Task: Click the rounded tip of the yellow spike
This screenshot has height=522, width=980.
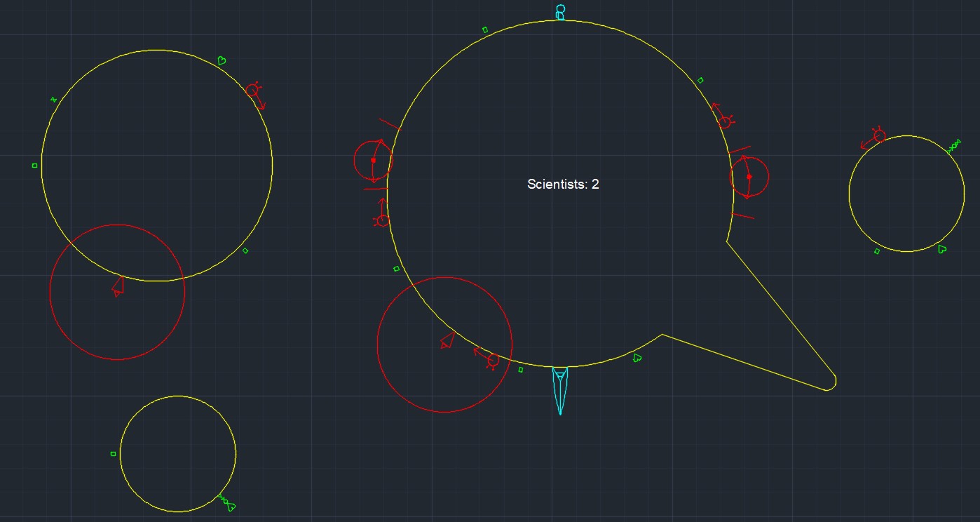Action: click(x=830, y=383)
